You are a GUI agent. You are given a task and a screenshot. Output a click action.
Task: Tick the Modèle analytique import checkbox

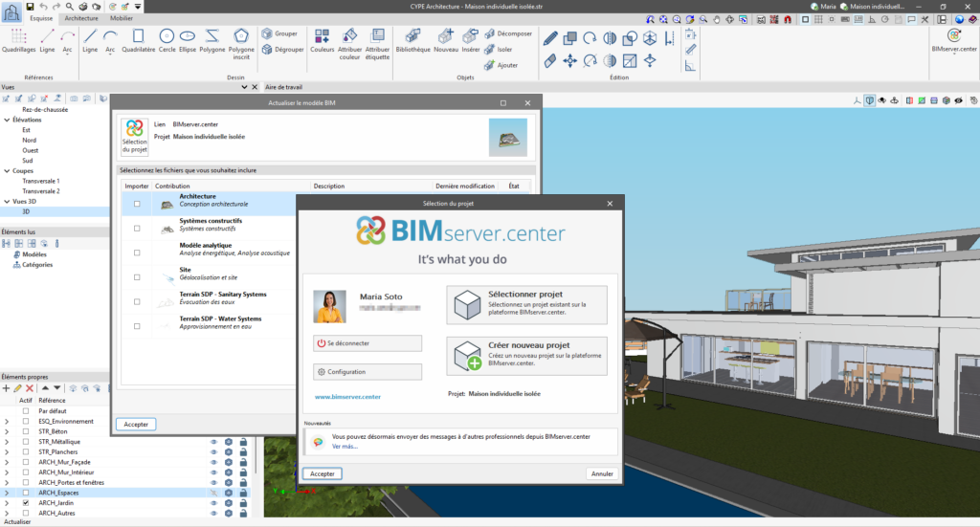137,253
